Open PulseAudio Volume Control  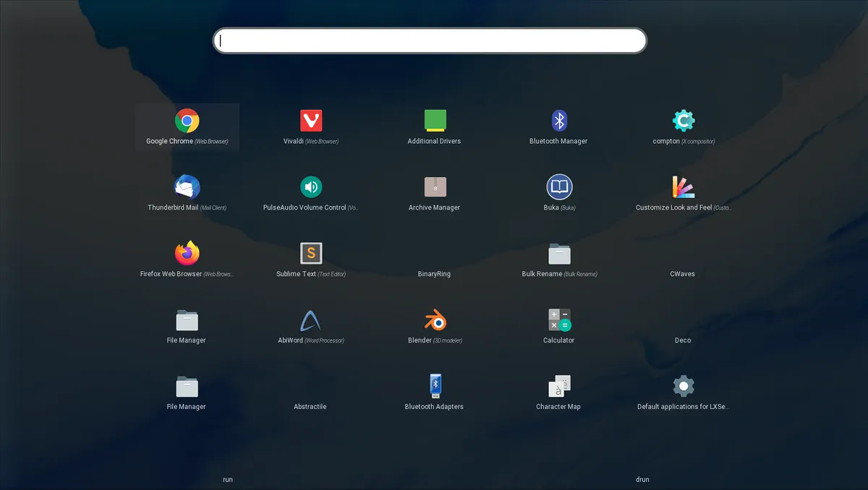(x=311, y=194)
